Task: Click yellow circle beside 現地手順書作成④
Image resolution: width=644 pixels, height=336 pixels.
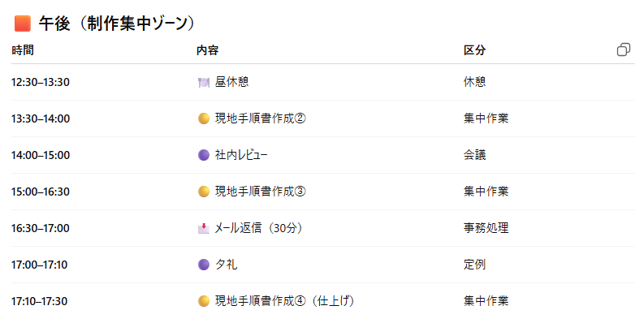Action: coord(204,301)
